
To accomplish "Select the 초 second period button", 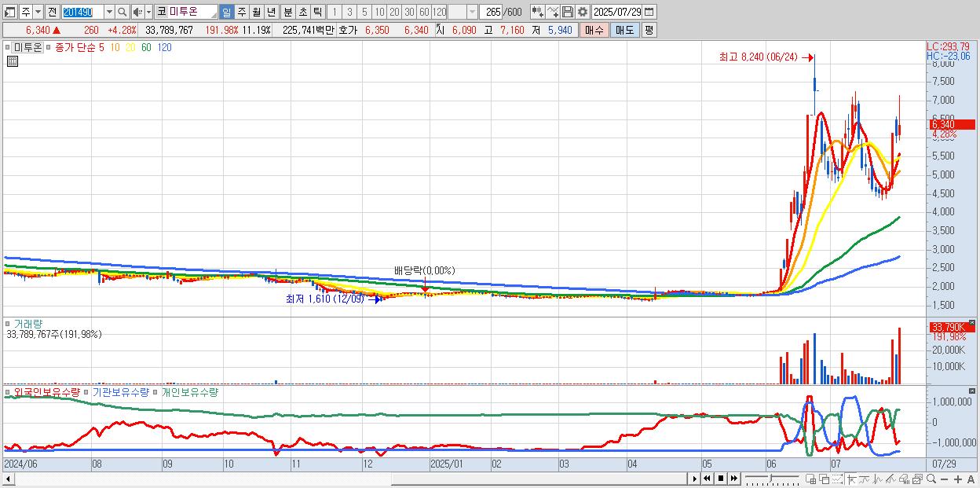I will pos(302,12).
